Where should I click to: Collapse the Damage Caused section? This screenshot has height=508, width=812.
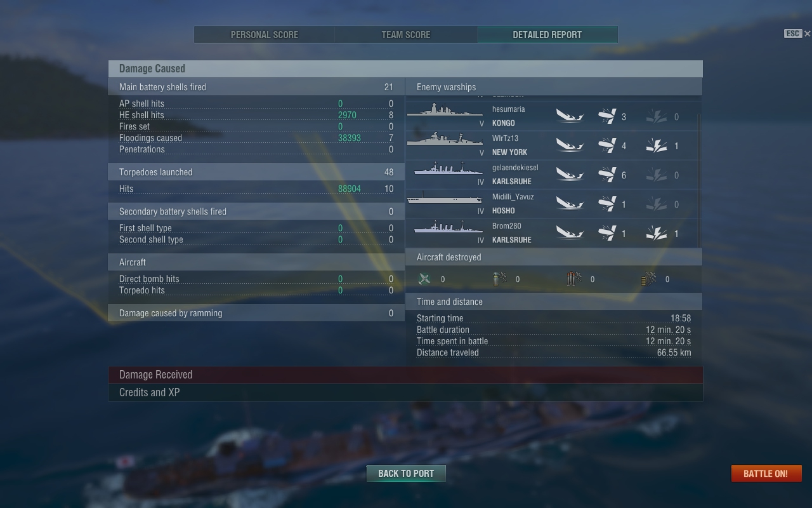(405, 69)
